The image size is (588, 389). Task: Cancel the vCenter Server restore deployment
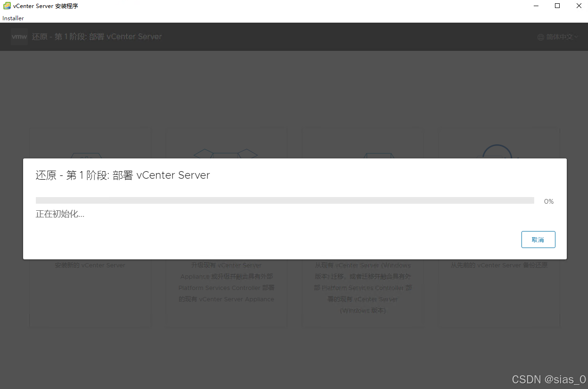pos(538,240)
